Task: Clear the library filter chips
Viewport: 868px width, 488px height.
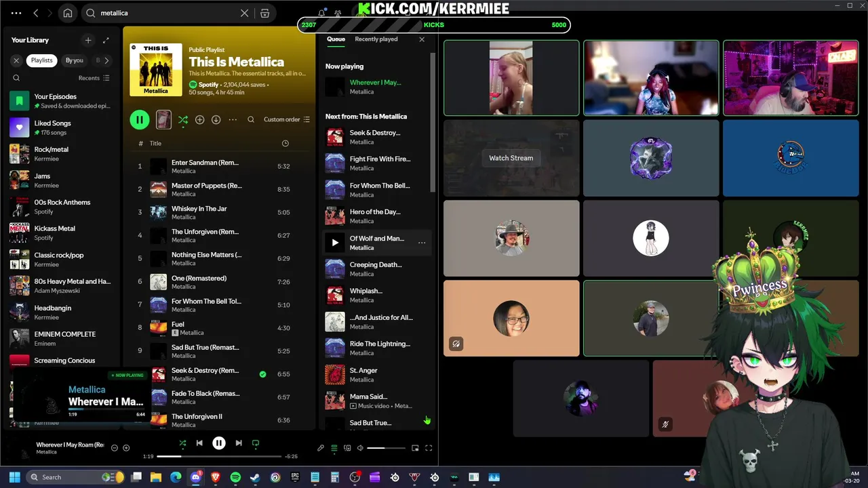Action: pyautogui.click(x=17, y=60)
